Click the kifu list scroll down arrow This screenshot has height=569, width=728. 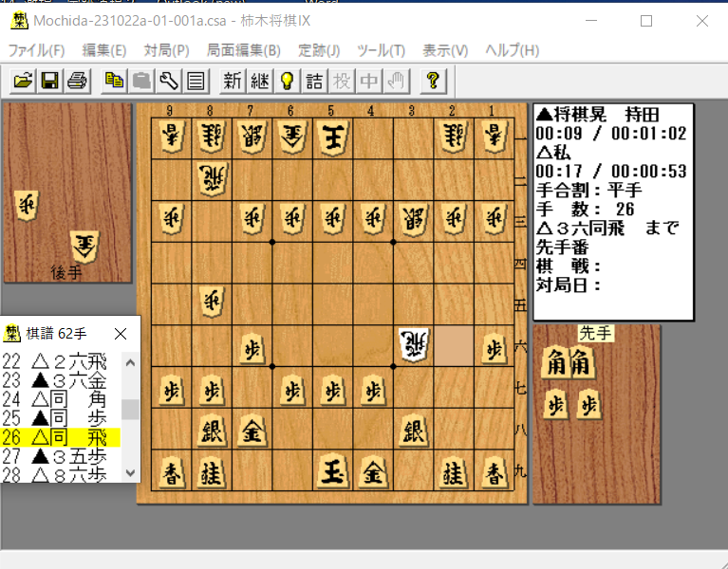pos(130,473)
